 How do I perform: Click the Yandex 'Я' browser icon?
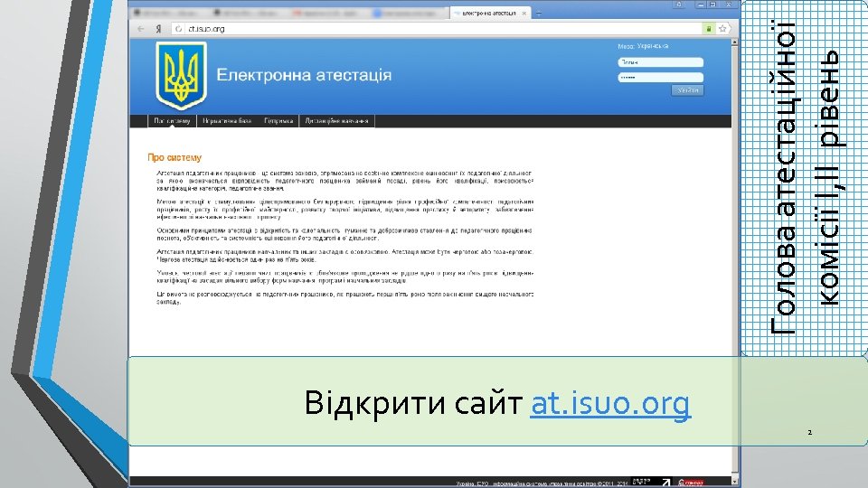(158, 29)
